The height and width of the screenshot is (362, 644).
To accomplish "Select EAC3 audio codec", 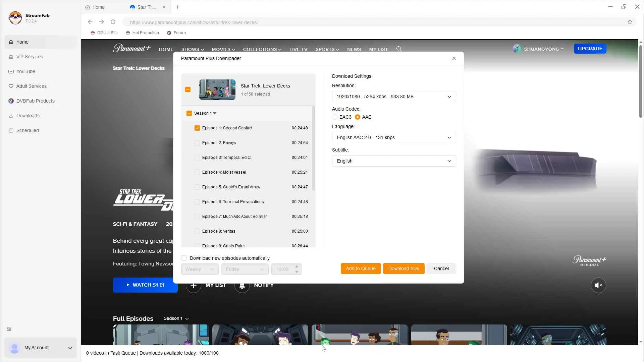I will coord(335,117).
